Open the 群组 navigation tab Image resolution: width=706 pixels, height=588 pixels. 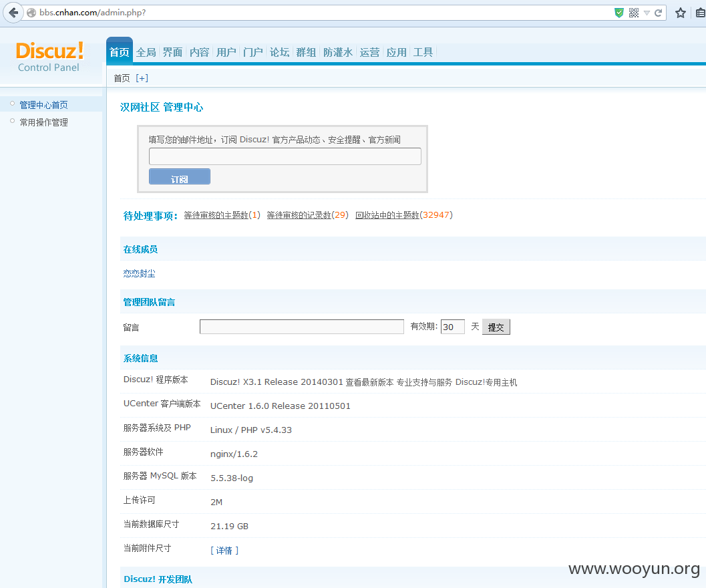(306, 52)
